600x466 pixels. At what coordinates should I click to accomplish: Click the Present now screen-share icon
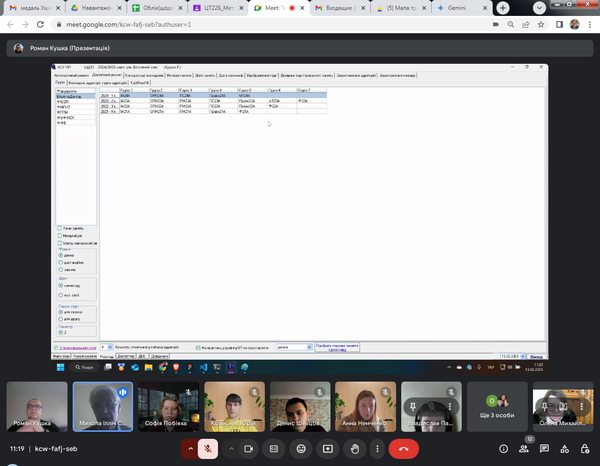(327, 449)
